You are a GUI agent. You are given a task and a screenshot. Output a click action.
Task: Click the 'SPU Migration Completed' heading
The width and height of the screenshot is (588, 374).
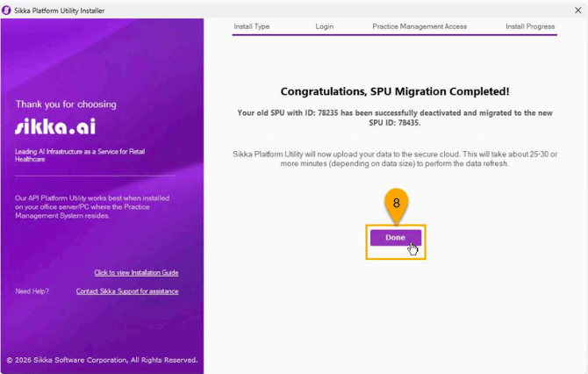(394, 91)
